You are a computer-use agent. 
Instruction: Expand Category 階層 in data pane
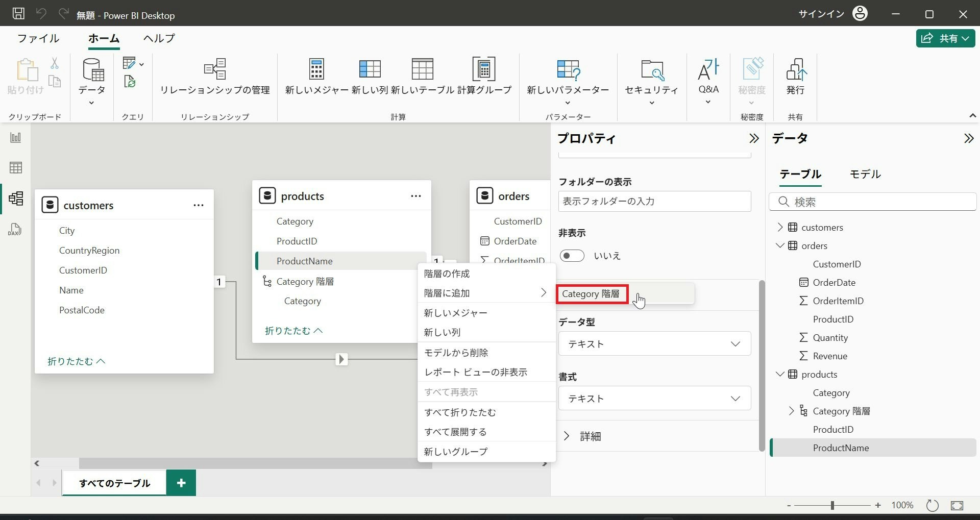tap(791, 411)
